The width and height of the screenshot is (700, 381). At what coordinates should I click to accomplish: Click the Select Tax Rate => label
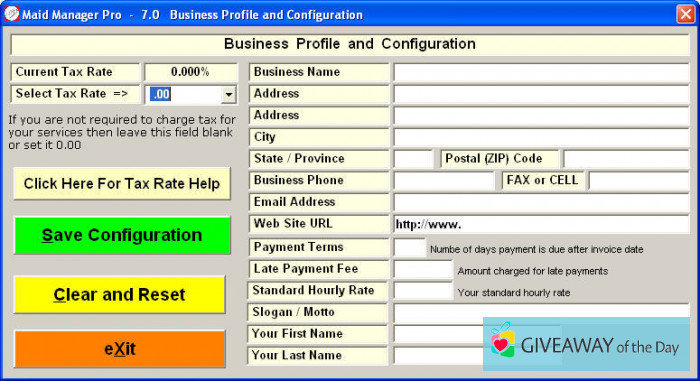(x=75, y=94)
